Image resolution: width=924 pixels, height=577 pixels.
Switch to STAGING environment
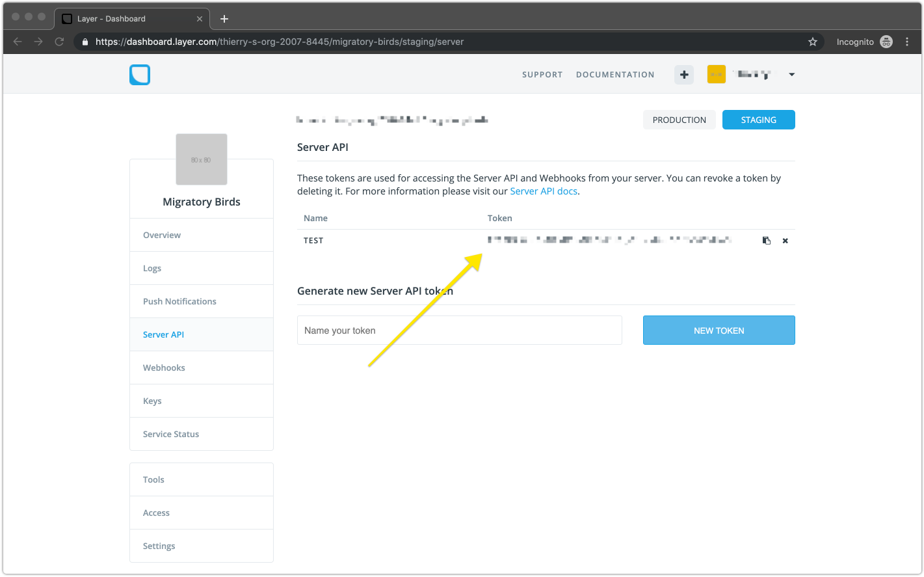pyautogui.click(x=759, y=120)
